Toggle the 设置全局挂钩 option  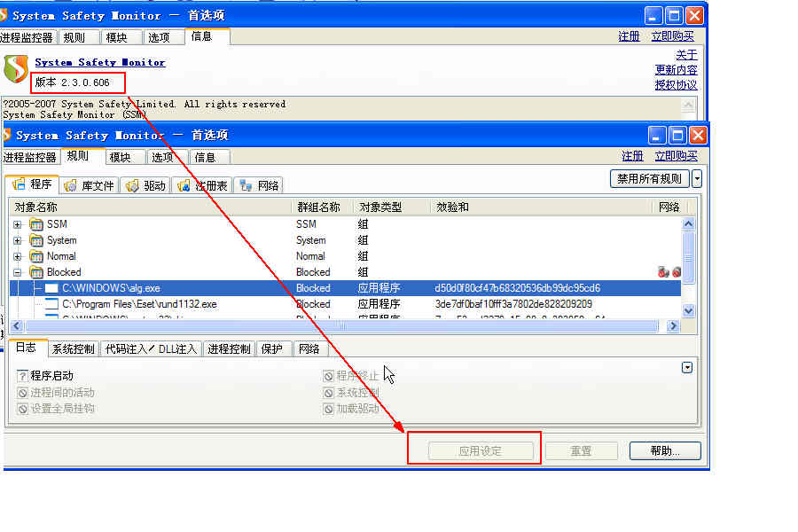click(22, 409)
